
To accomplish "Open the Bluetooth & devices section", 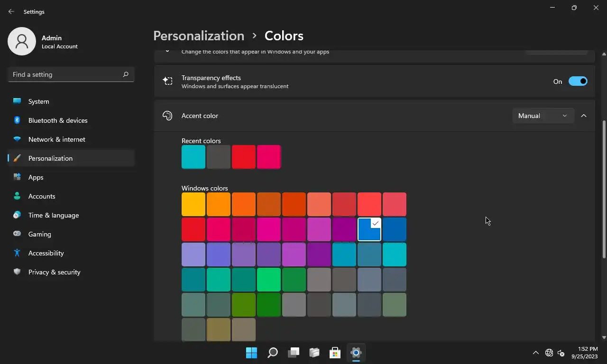I will pyautogui.click(x=57, y=120).
